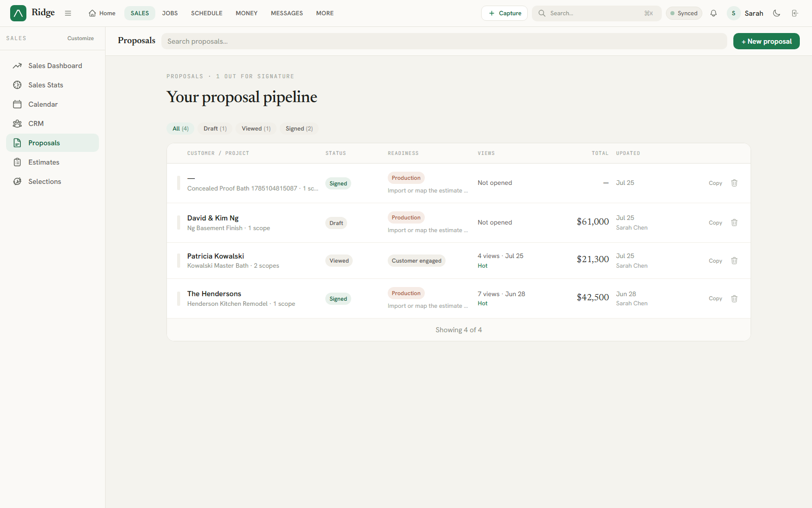Copy the Patricia Kowalski proposal

(716, 261)
